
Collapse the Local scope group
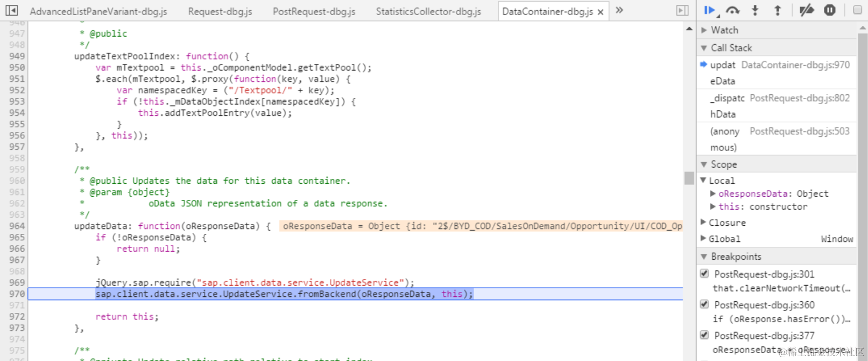[703, 180]
